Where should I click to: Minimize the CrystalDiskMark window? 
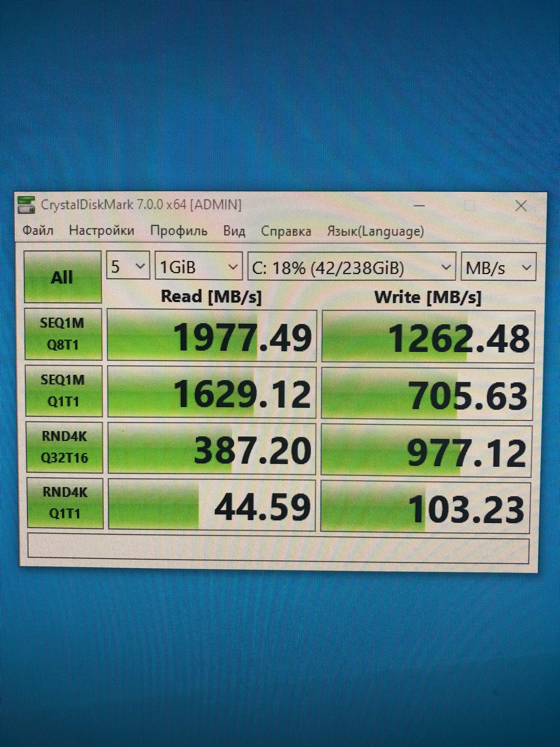click(x=419, y=205)
